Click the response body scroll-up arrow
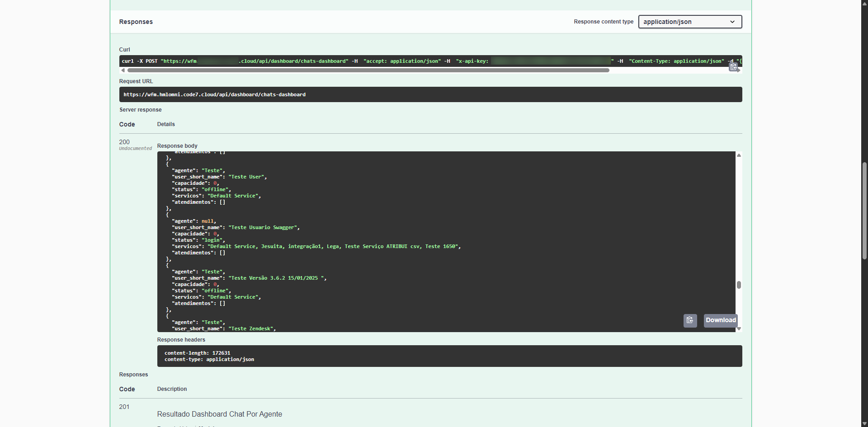868x427 pixels. (739, 155)
